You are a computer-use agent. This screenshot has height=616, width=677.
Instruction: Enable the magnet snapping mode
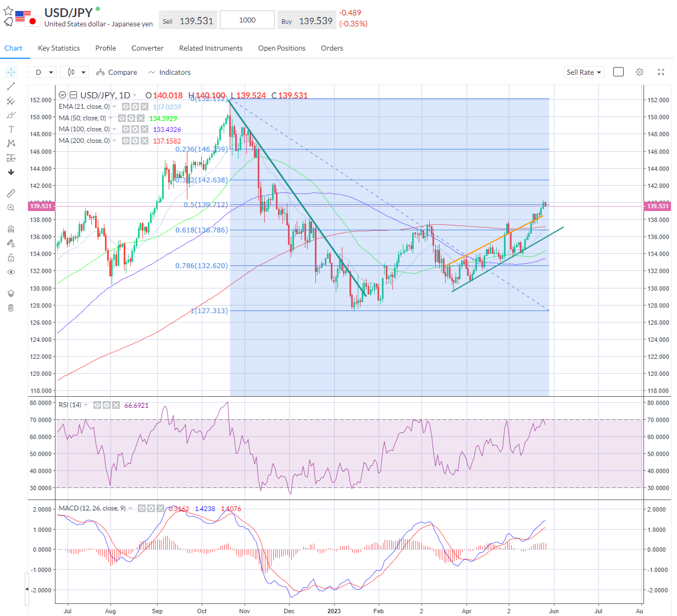pyautogui.click(x=11, y=229)
